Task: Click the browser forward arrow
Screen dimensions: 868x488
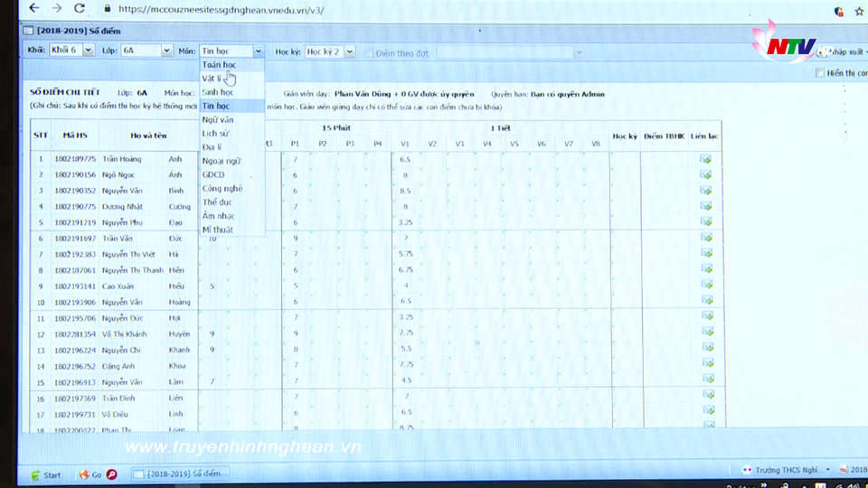Action: click(57, 8)
